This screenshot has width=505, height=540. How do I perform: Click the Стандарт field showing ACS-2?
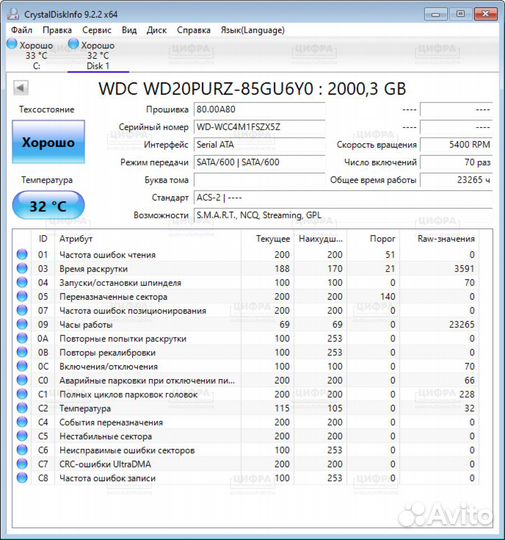point(343,198)
